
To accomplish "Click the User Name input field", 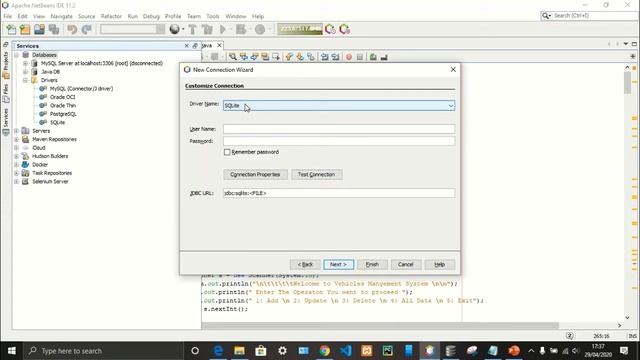I will (339, 129).
